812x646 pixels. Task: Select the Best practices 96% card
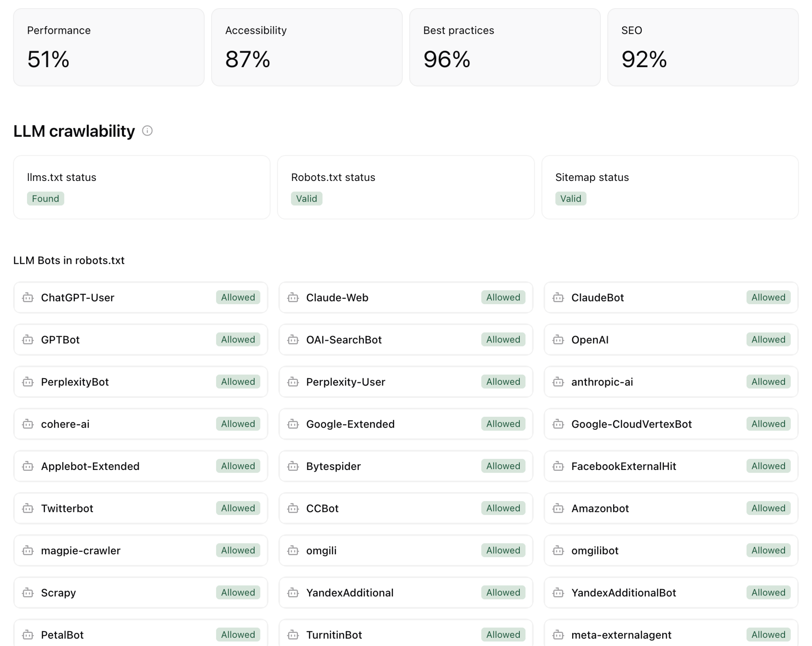pyautogui.click(x=505, y=47)
